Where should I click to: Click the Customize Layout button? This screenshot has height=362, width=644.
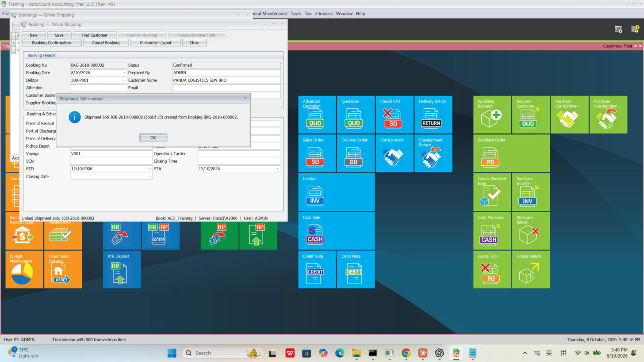point(156,43)
